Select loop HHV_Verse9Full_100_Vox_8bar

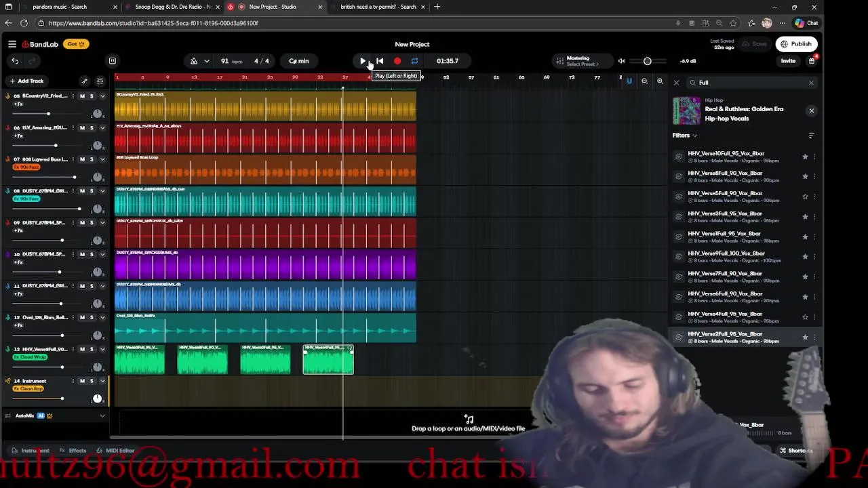pos(745,257)
